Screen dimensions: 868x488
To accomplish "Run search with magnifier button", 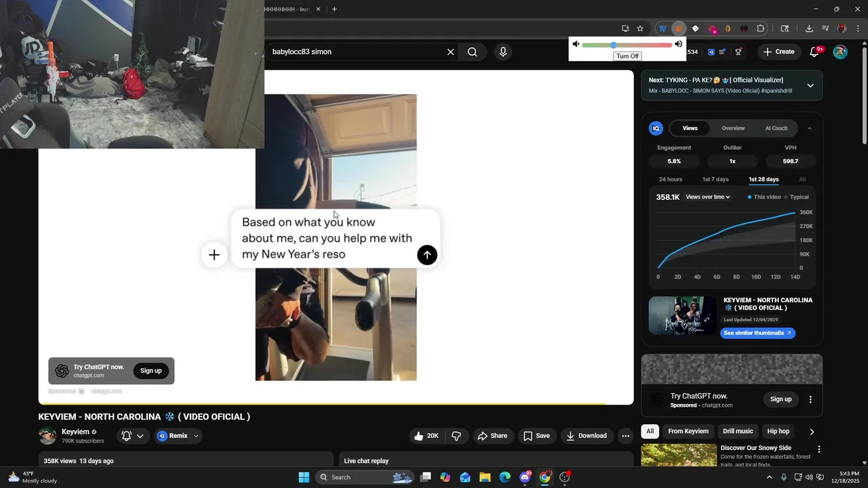I will (x=473, y=52).
